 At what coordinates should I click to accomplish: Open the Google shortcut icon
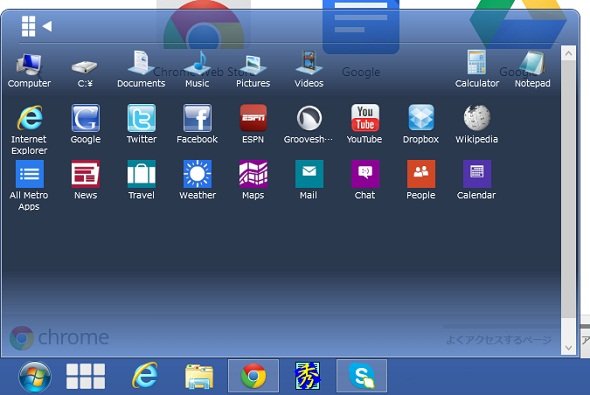[x=85, y=125]
